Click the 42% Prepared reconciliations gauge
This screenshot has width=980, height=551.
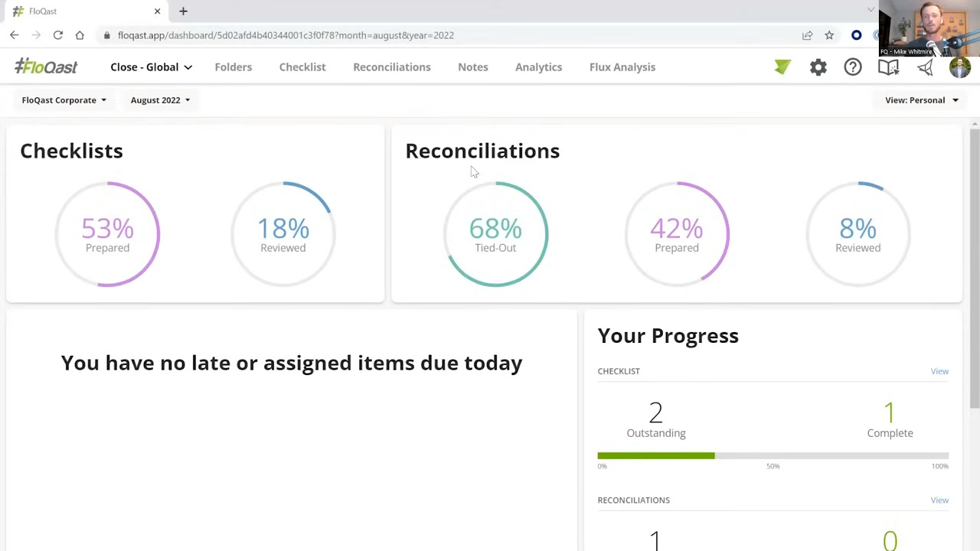pos(677,234)
